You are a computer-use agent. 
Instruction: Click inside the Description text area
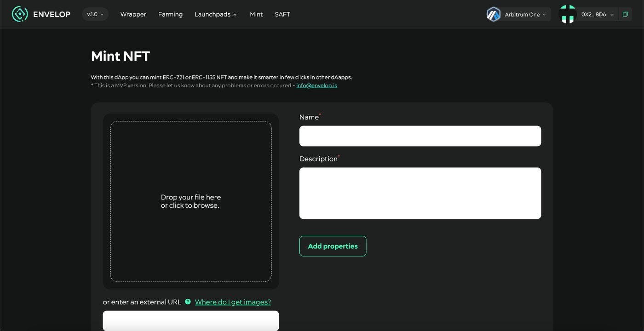pos(420,193)
